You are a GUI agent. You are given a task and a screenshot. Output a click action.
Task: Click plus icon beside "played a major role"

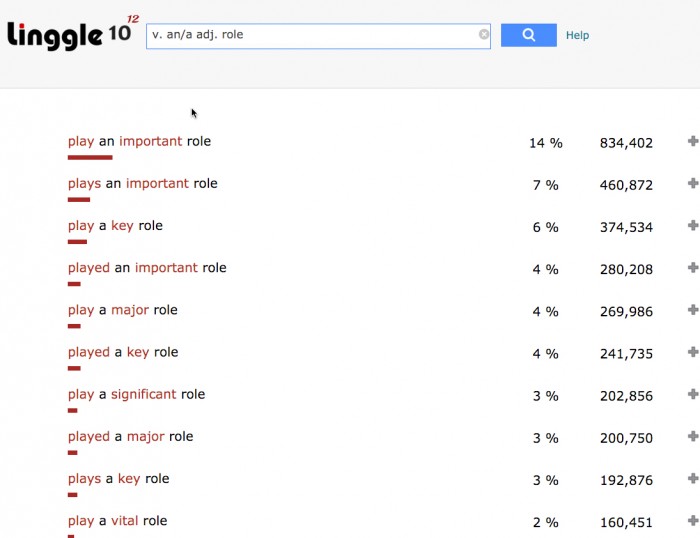(x=693, y=436)
